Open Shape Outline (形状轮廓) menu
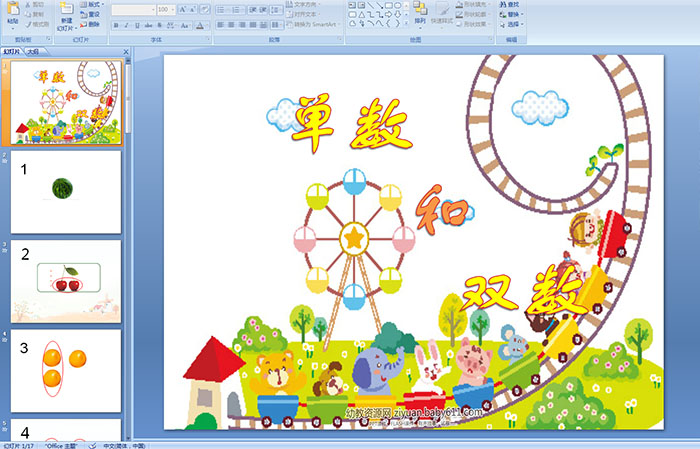The image size is (700, 449). [x=473, y=14]
